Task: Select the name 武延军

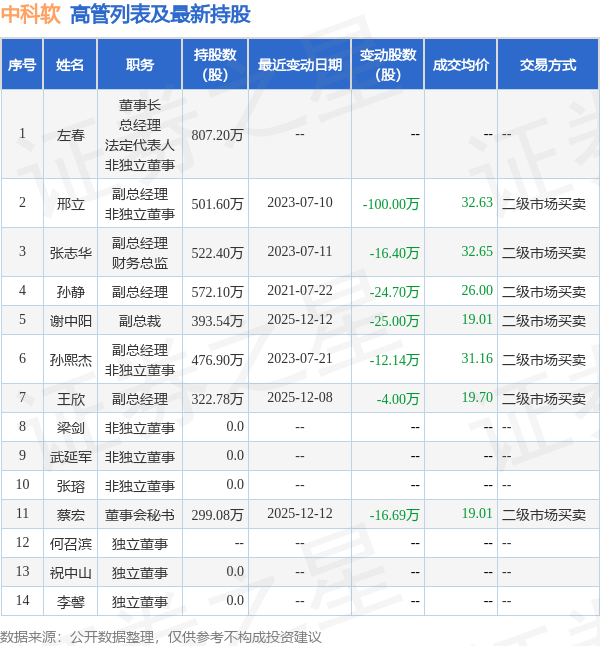Action: click(70, 456)
